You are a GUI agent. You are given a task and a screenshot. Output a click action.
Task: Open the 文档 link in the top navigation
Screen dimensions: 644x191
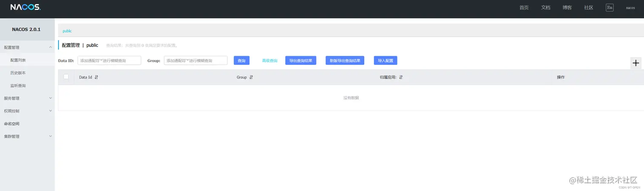point(546,8)
